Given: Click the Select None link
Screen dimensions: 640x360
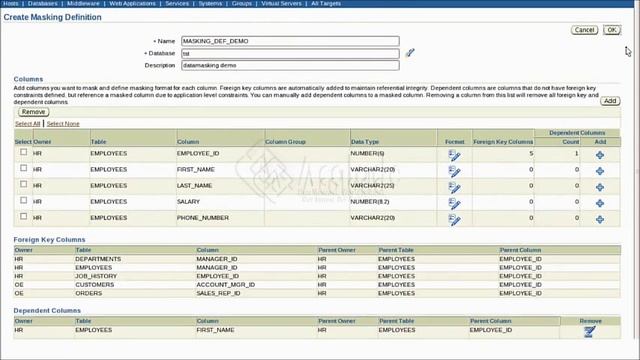Looking at the screenshot, I should click(63, 124).
